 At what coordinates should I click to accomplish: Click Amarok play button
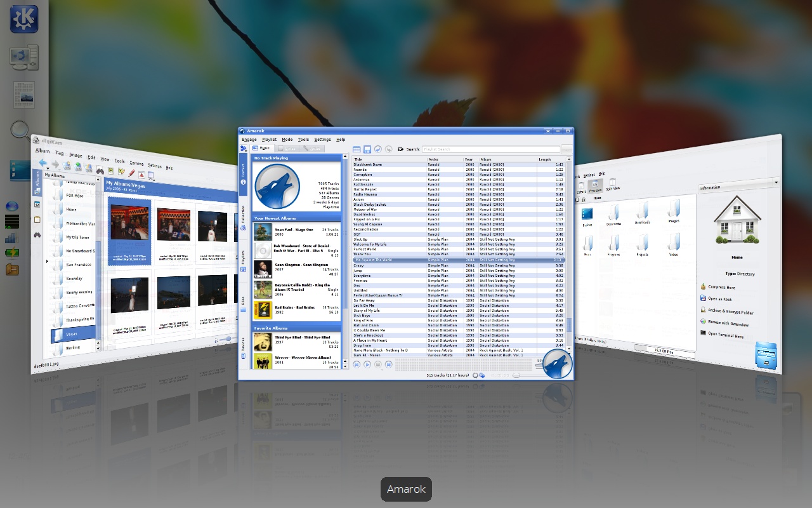click(x=367, y=364)
